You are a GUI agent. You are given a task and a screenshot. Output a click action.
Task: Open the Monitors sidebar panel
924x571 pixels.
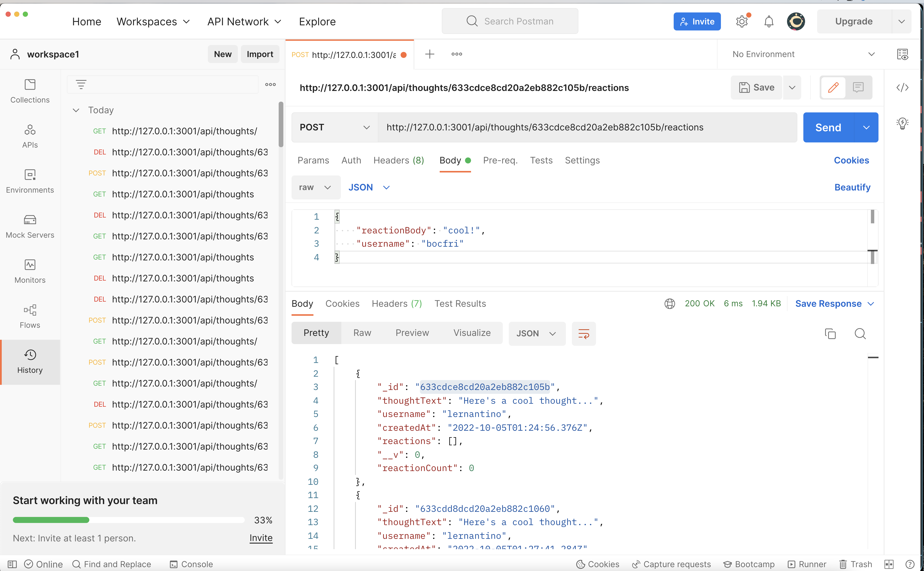point(30,271)
